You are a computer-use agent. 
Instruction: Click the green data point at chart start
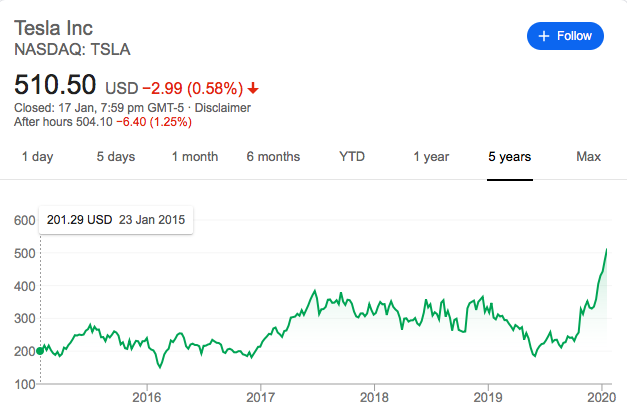click(x=40, y=350)
